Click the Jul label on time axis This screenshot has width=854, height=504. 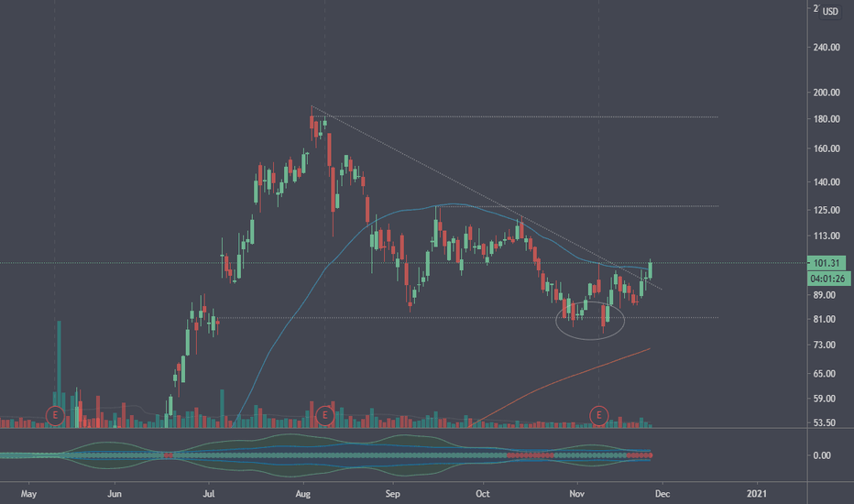[208, 494]
